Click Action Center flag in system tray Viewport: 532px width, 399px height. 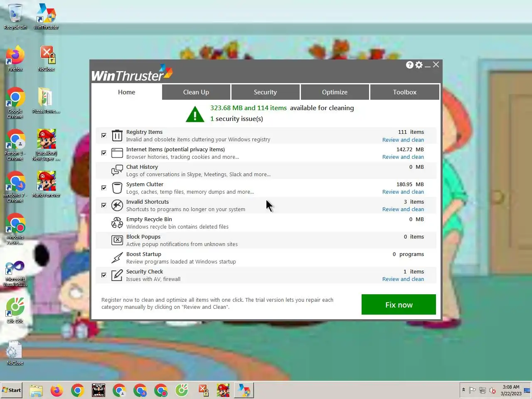473,390
